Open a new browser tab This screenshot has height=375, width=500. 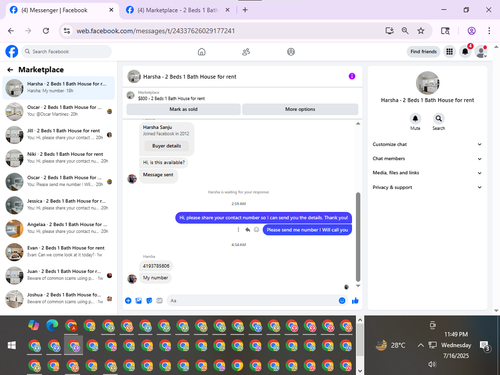click(245, 10)
